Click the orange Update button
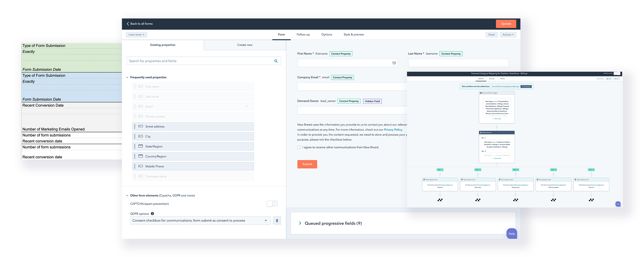 pos(506,24)
